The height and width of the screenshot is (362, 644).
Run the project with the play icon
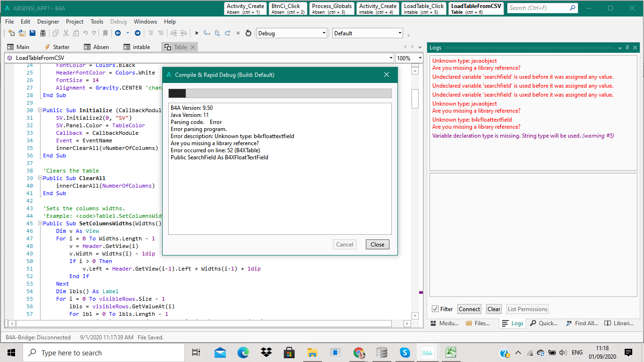click(x=197, y=33)
